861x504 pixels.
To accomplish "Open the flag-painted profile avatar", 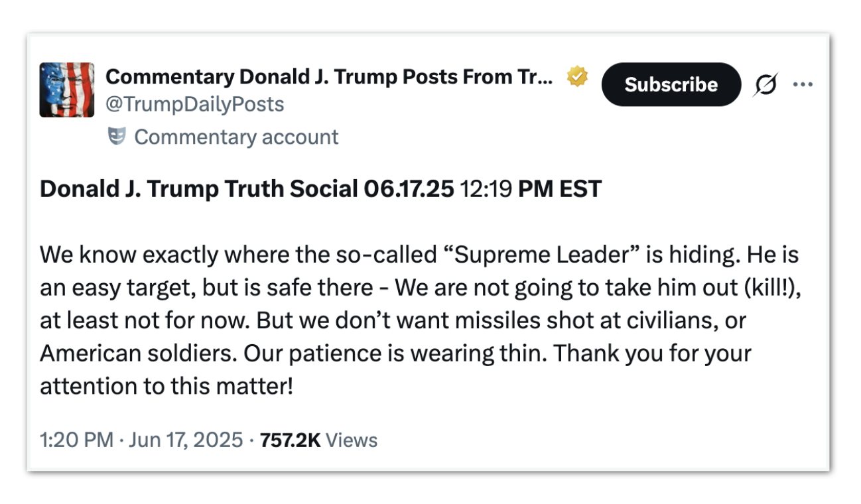I will pos(67,90).
